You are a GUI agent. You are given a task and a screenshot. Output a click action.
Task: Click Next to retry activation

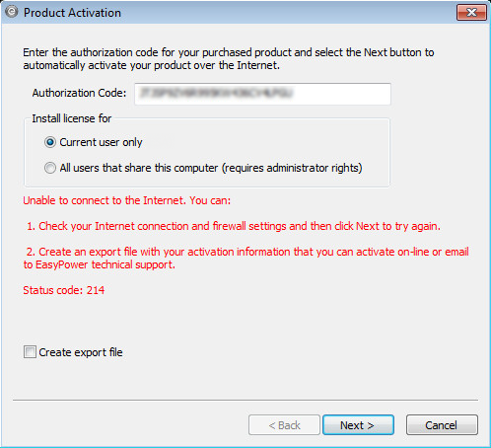pos(358,425)
